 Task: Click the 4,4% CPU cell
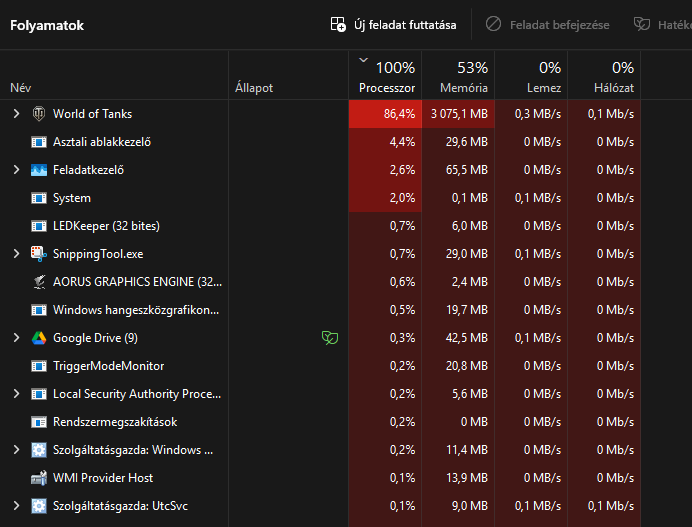tap(385, 142)
